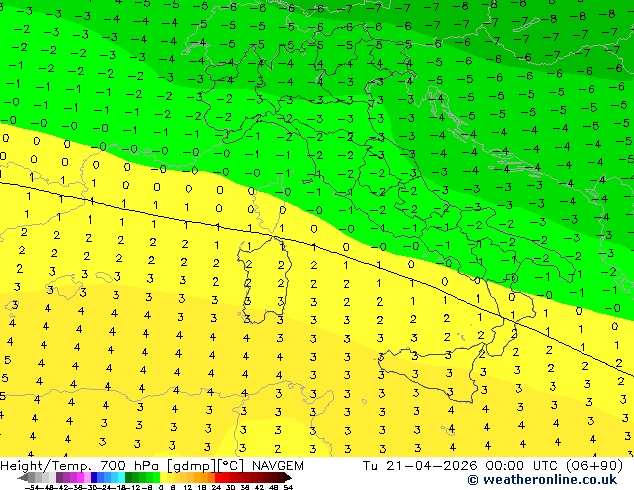Viewport: 634px width, 490px height.
Task: Click the '[°C]' unit label in the title
Action: (231, 466)
